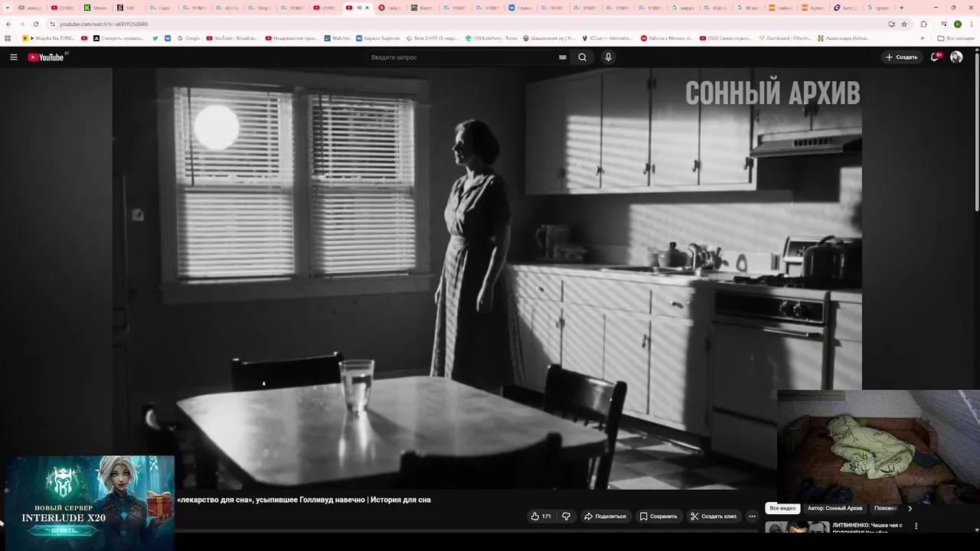Click the Поделиться share button
Image resolution: width=980 pixels, height=551 pixels.
pyautogui.click(x=605, y=517)
